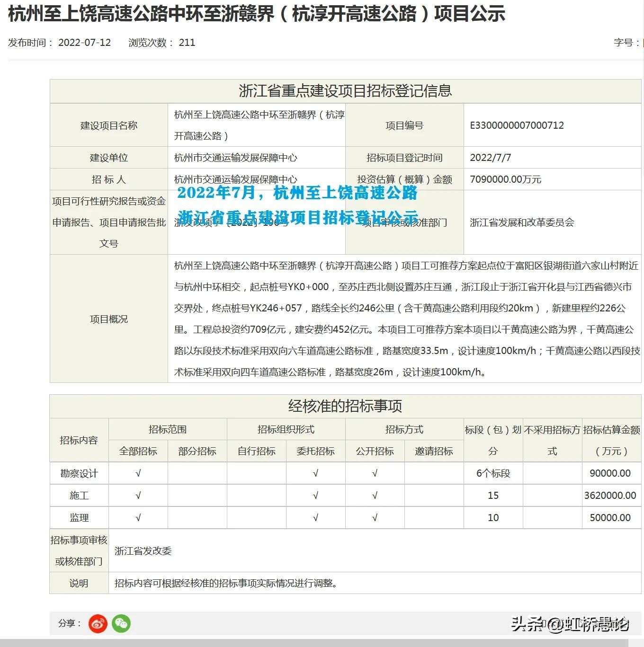Click 施工 row's 全部招标 checkmark
The height and width of the screenshot is (647, 644).
[x=138, y=496]
